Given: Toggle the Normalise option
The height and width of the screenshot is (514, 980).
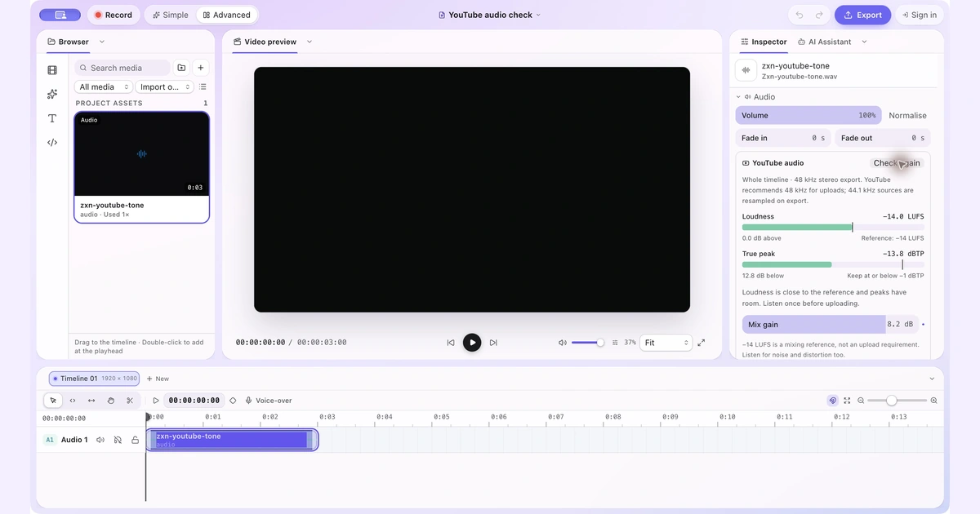Looking at the screenshot, I should [907, 115].
